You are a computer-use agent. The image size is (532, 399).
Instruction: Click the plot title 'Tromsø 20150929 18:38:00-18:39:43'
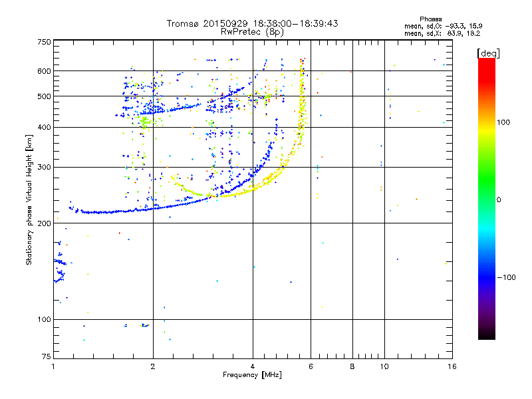(x=252, y=23)
